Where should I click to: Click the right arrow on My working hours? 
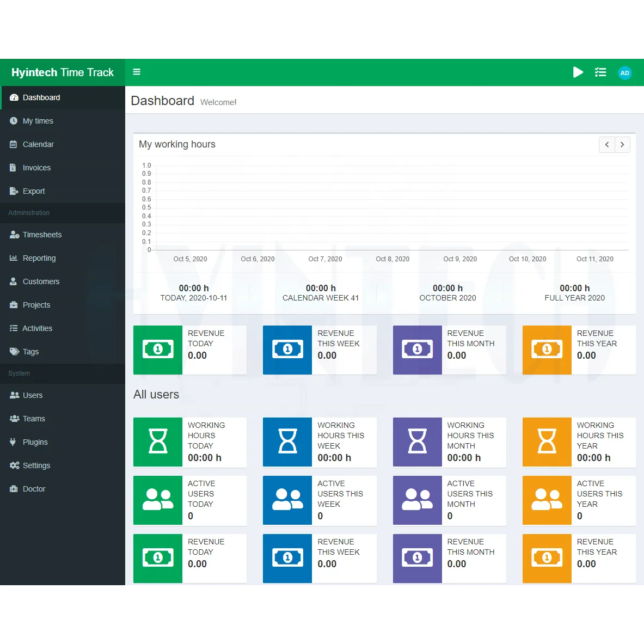click(x=622, y=144)
